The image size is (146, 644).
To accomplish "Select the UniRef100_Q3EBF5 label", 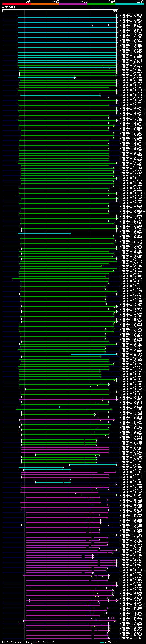I will click(x=131, y=354).
